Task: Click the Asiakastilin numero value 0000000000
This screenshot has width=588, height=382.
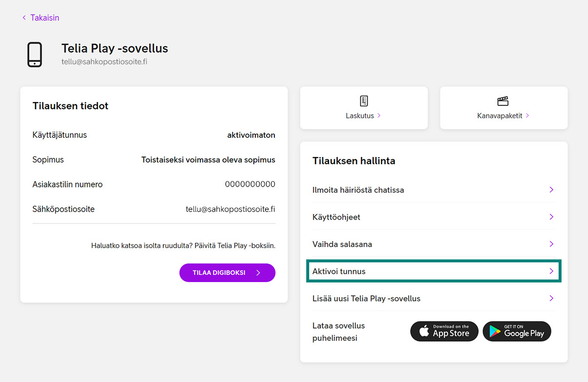Action: coord(250,184)
